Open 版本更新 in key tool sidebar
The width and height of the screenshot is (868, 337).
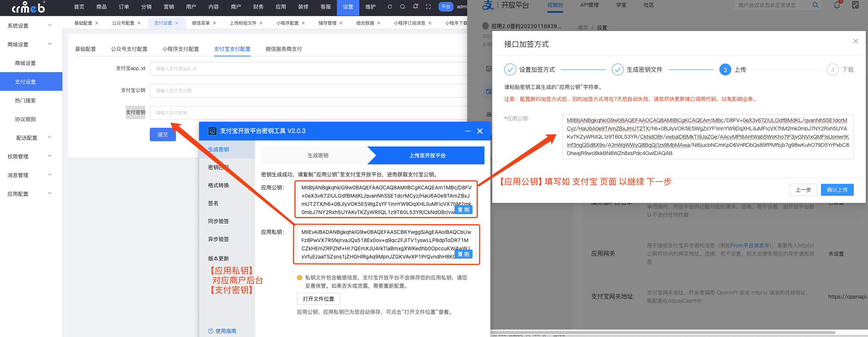click(x=218, y=259)
